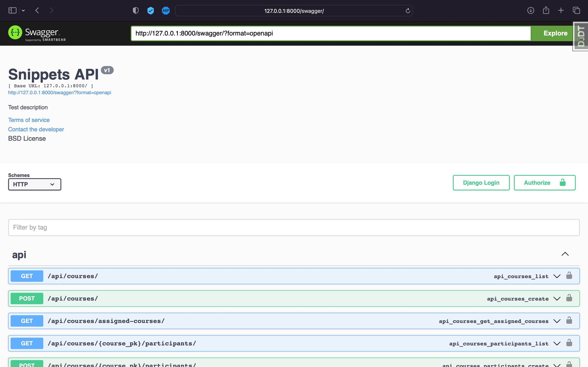Open a new browser tab

(x=561, y=10)
